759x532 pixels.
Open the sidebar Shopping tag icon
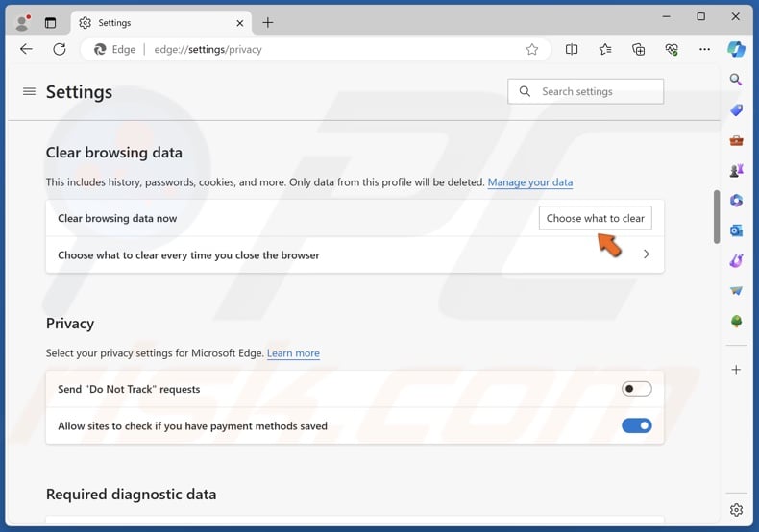(x=736, y=109)
